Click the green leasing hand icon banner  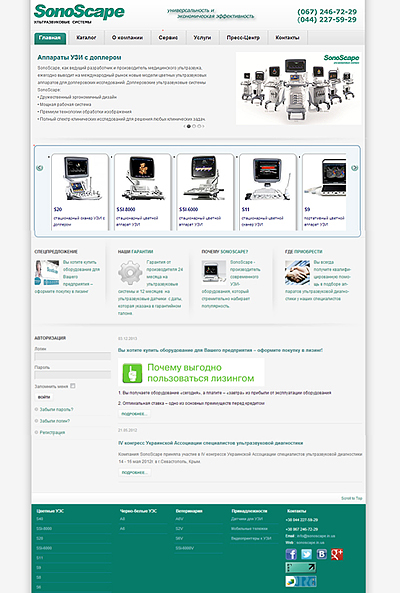tap(132, 373)
